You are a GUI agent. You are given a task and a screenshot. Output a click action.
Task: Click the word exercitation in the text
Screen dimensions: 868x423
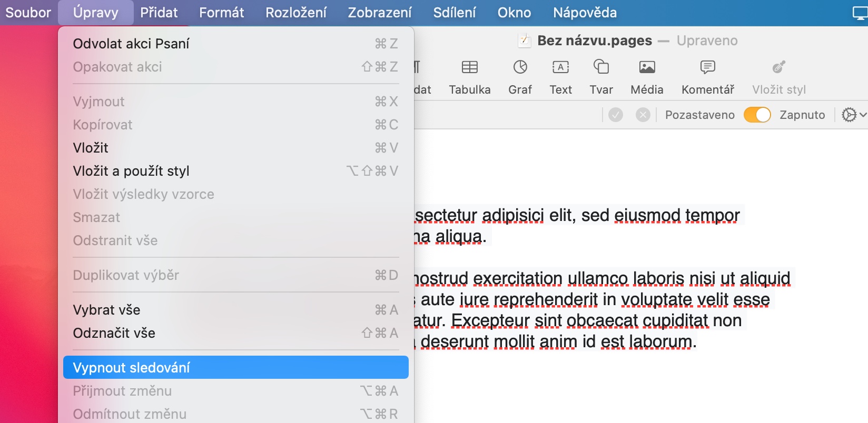click(x=518, y=278)
